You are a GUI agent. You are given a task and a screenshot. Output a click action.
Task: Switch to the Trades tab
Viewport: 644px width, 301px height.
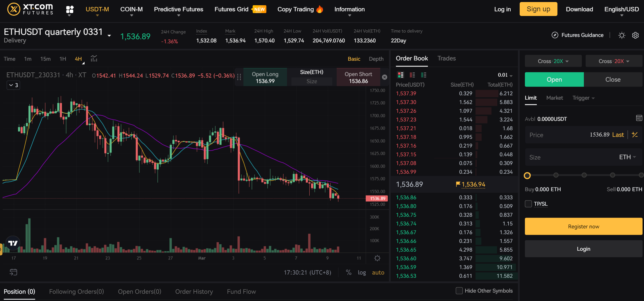[446, 58]
